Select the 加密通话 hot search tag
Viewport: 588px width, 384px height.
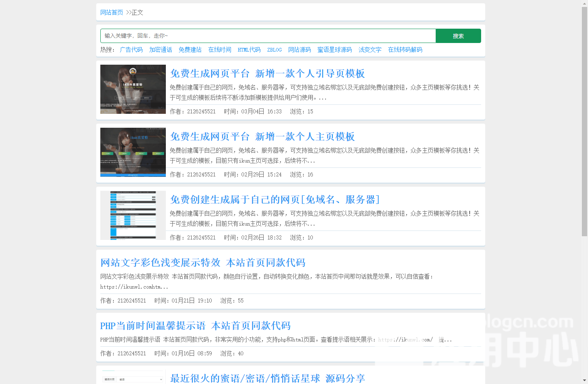(161, 50)
